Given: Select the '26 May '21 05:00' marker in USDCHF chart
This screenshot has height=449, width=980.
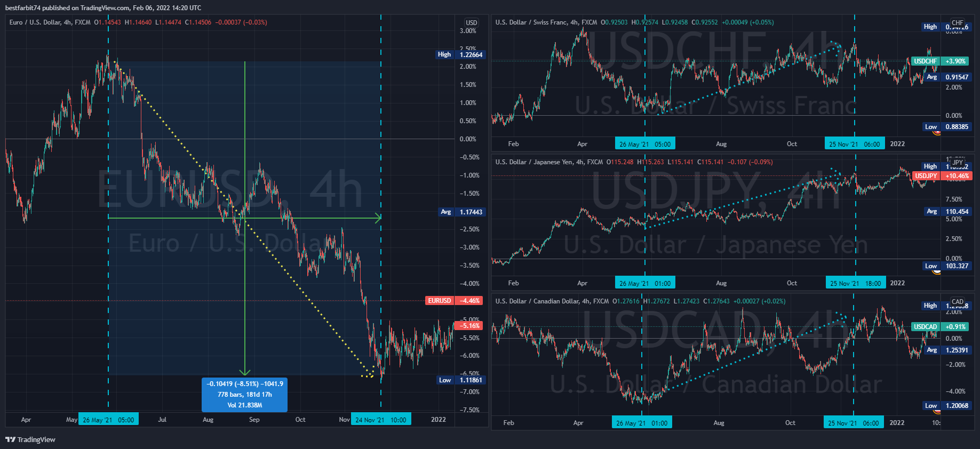Looking at the screenshot, I should coord(645,144).
